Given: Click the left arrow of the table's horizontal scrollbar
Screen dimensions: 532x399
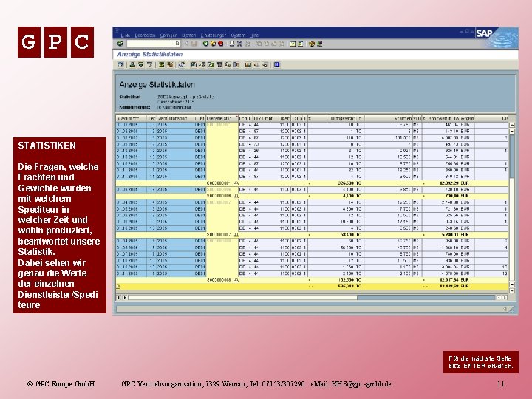Looking at the screenshot, I should tap(118, 298).
